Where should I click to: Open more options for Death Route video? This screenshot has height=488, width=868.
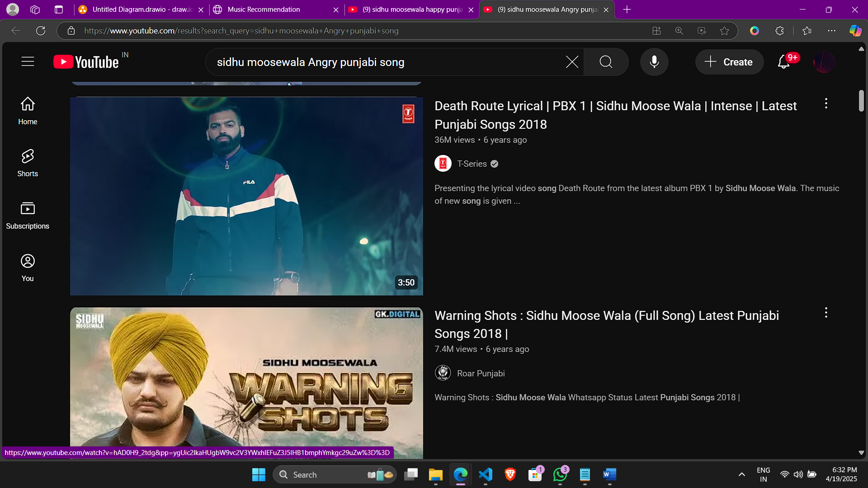click(826, 103)
